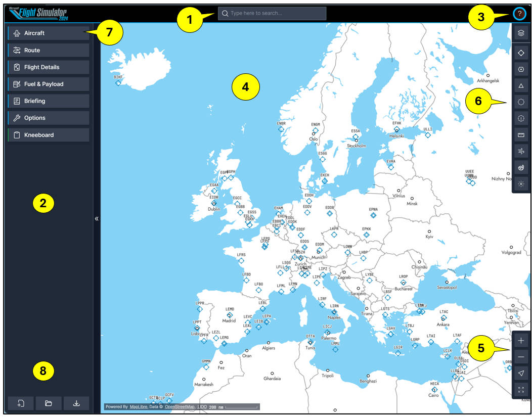Select the measure distance ruler tool

(x=521, y=134)
